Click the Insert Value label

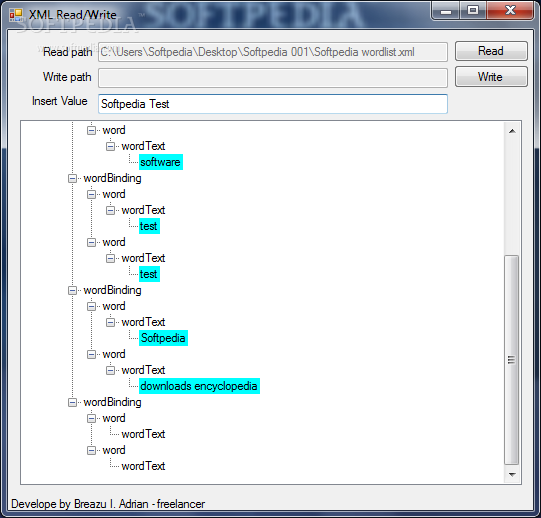(60, 101)
